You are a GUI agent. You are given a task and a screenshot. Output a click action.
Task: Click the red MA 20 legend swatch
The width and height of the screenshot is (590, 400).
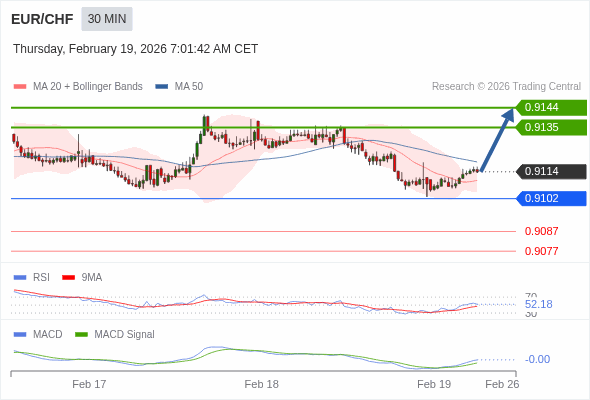pyautogui.click(x=20, y=87)
